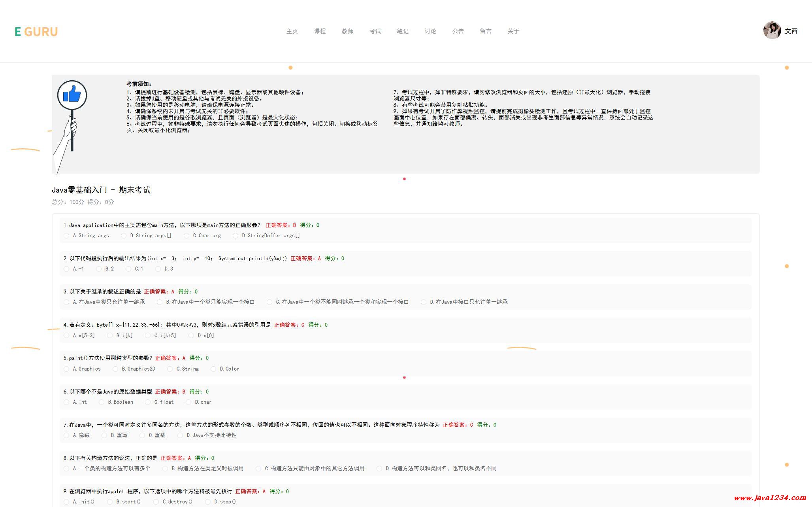Go to the 课程 page
The height and width of the screenshot is (507, 812).
[320, 31]
